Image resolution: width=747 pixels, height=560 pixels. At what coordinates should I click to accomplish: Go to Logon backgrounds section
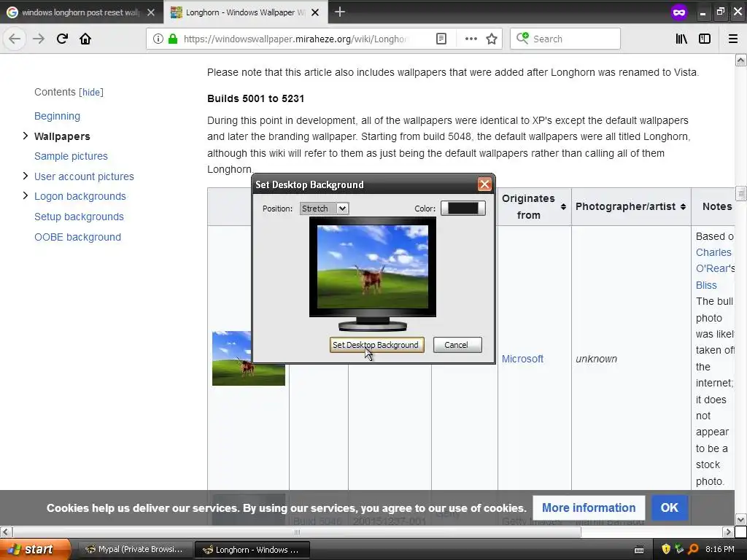click(x=80, y=196)
